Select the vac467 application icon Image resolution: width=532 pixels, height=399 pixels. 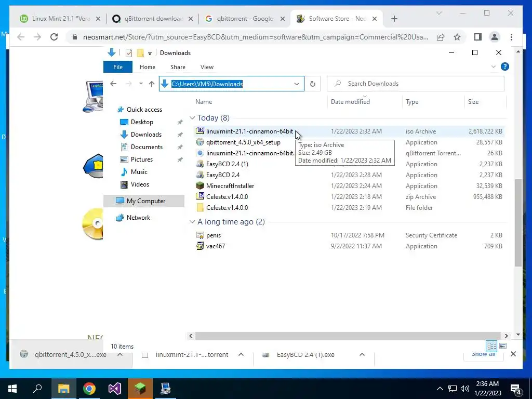click(x=200, y=246)
